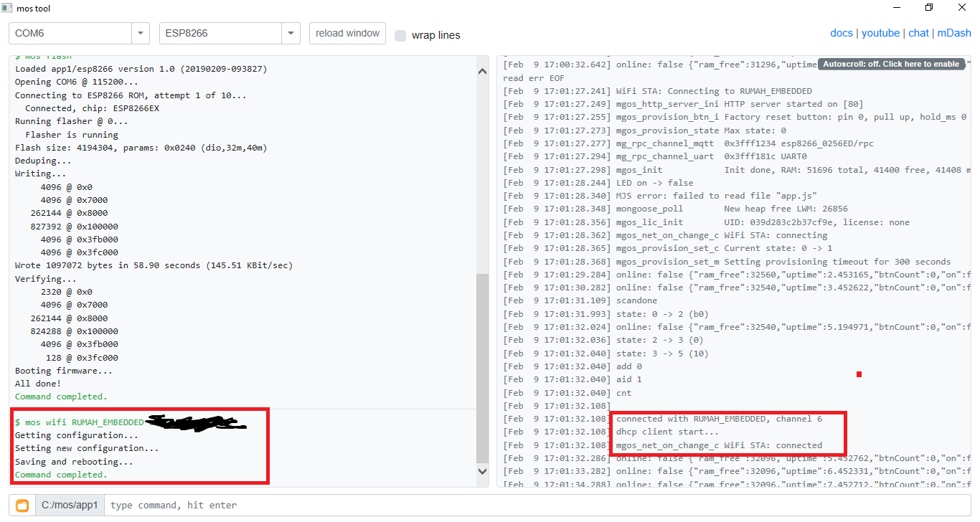980x522 pixels.
Task: Click the ESP8266 board selection field
Action: coord(220,34)
